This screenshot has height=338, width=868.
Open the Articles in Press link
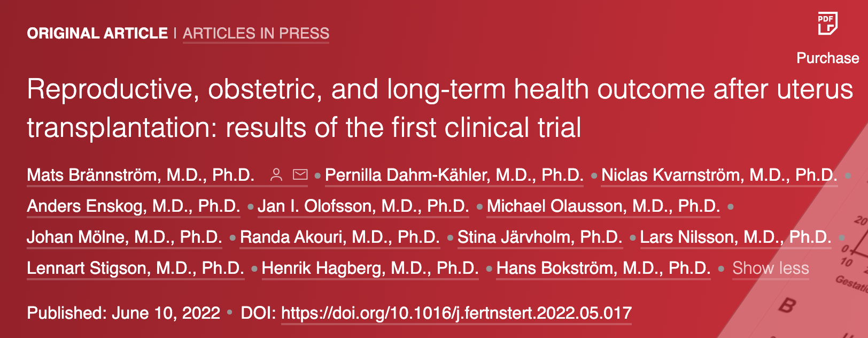click(256, 33)
